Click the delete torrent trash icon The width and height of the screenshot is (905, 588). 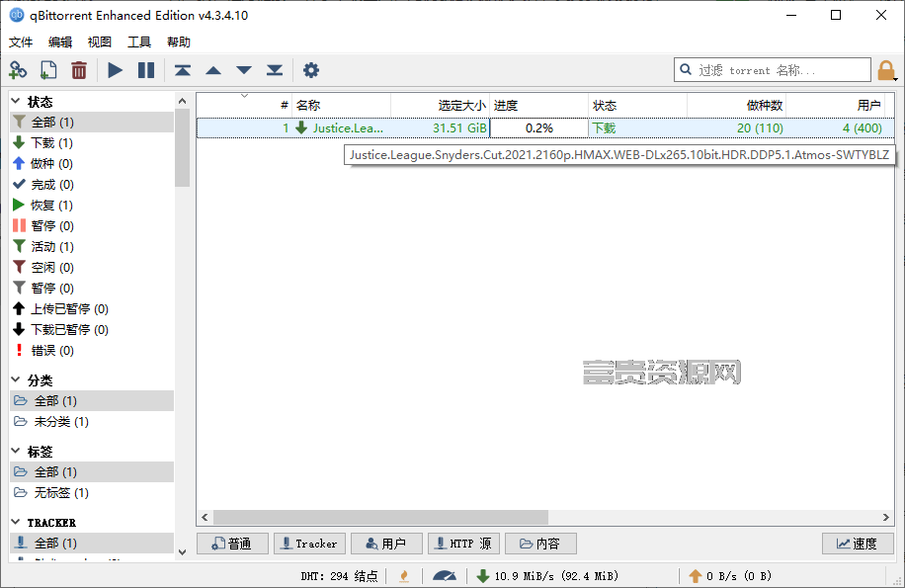(x=79, y=70)
